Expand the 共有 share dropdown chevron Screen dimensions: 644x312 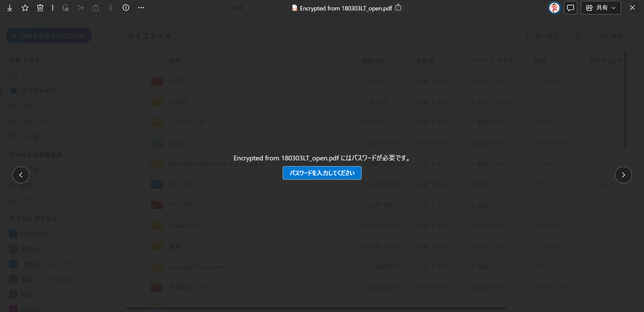point(614,8)
